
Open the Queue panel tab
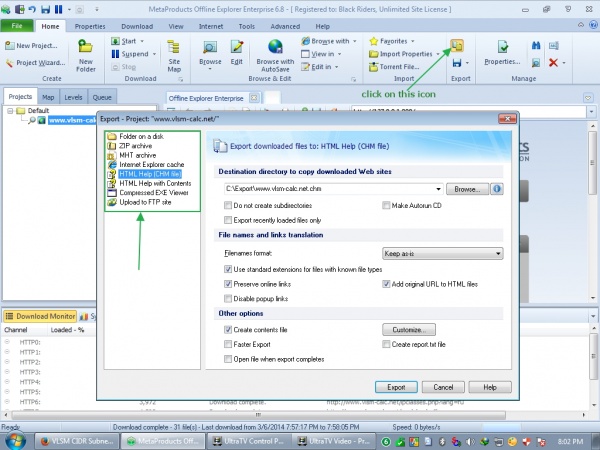pos(102,97)
